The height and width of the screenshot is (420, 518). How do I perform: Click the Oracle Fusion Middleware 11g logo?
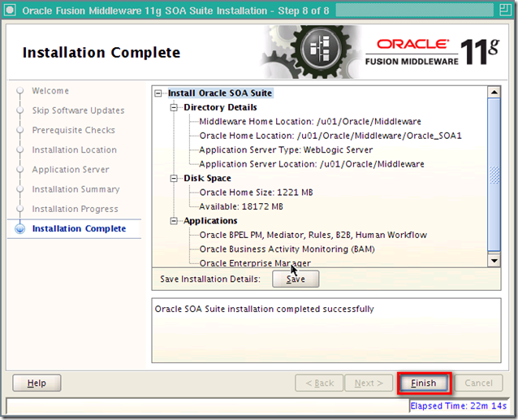pyautogui.click(x=433, y=52)
